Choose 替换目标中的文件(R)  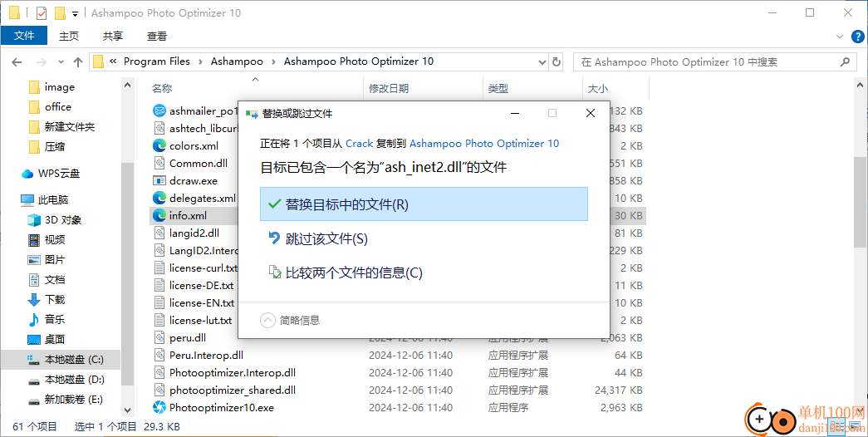tap(424, 204)
